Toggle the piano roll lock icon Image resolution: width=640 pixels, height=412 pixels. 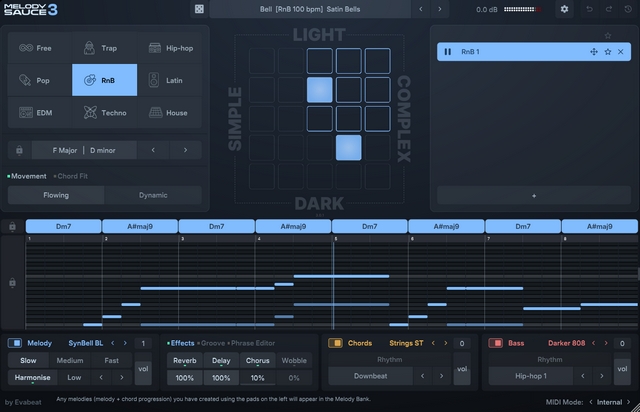(12, 283)
